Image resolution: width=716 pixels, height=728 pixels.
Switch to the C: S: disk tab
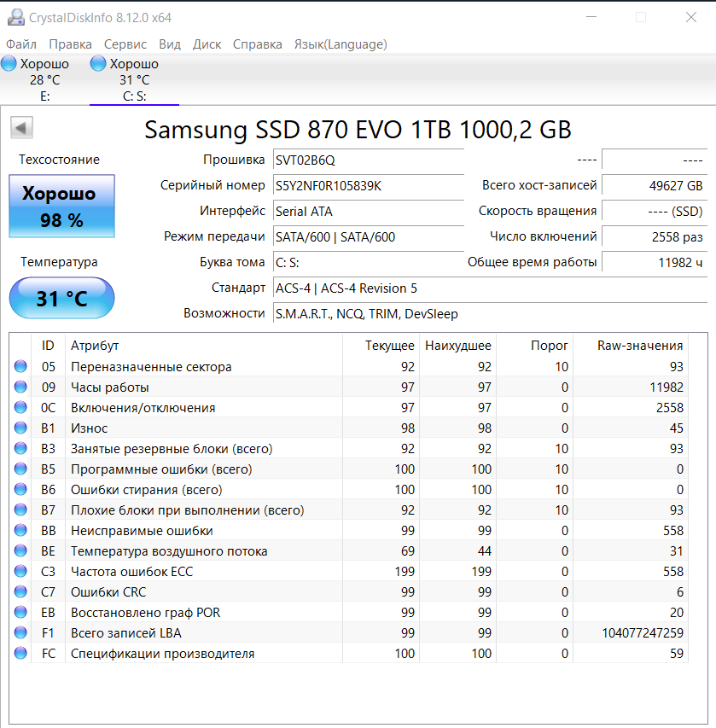[x=134, y=80]
